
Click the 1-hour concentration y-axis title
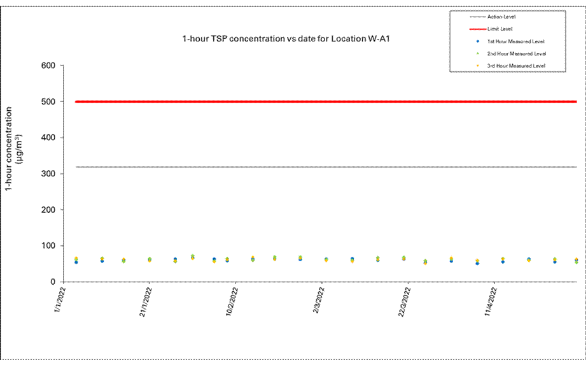14,149
